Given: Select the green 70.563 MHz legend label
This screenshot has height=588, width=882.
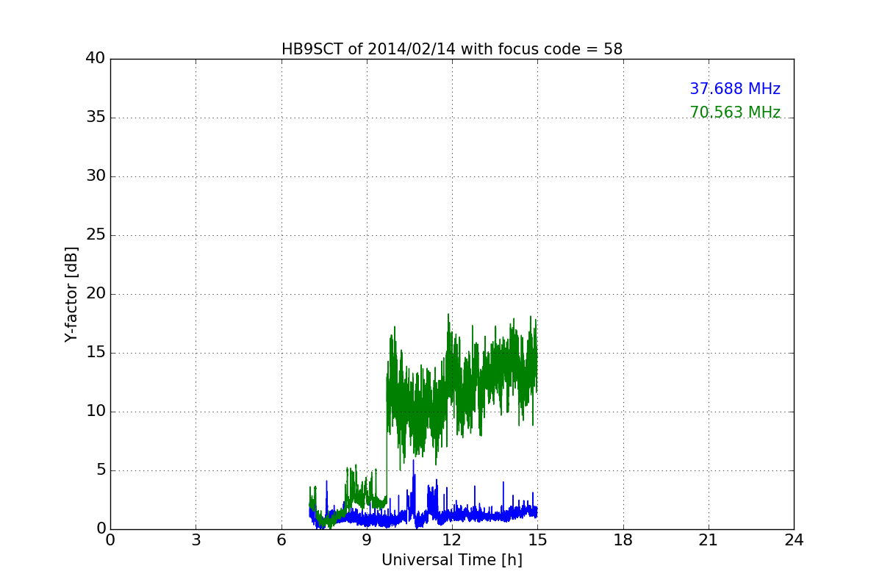Looking at the screenshot, I should (735, 112).
